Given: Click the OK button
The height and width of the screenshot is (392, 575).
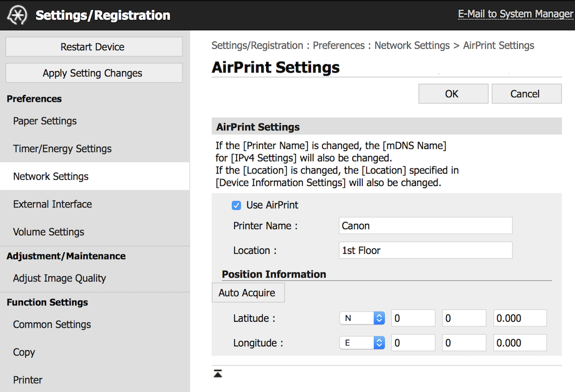Looking at the screenshot, I should click(453, 94).
